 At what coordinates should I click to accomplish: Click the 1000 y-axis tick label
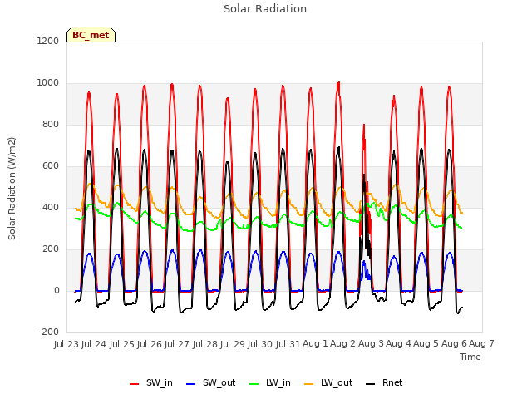click(x=48, y=83)
